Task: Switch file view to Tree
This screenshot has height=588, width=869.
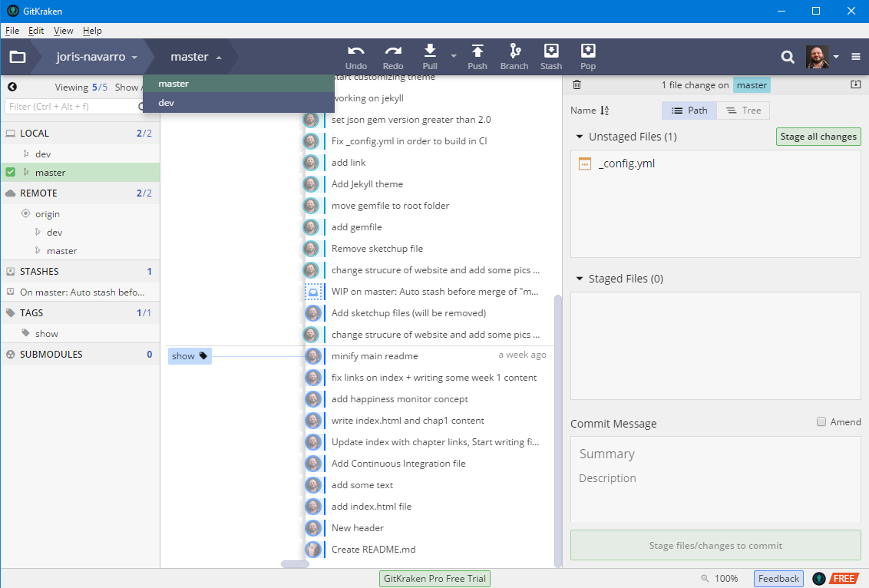Action: [743, 111]
